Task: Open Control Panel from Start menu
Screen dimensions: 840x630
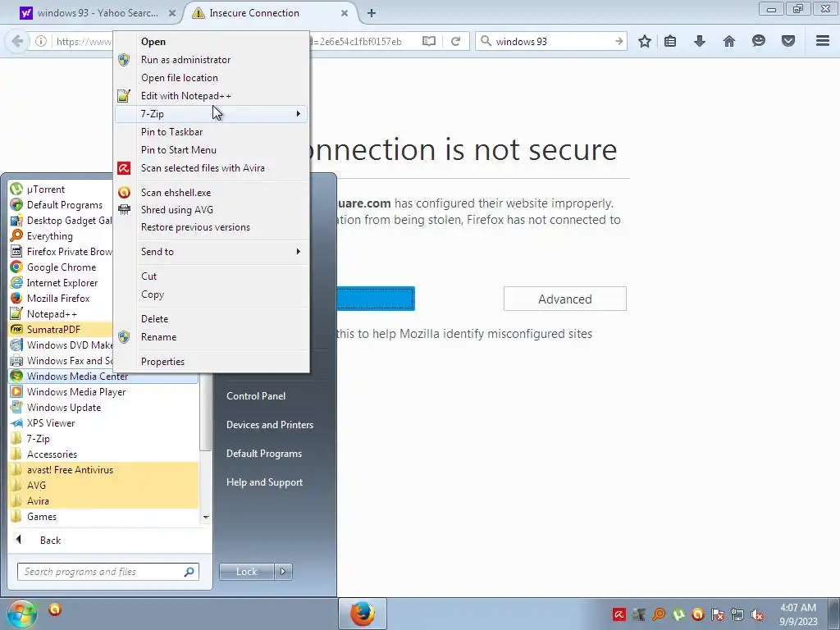Action: pos(256,396)
